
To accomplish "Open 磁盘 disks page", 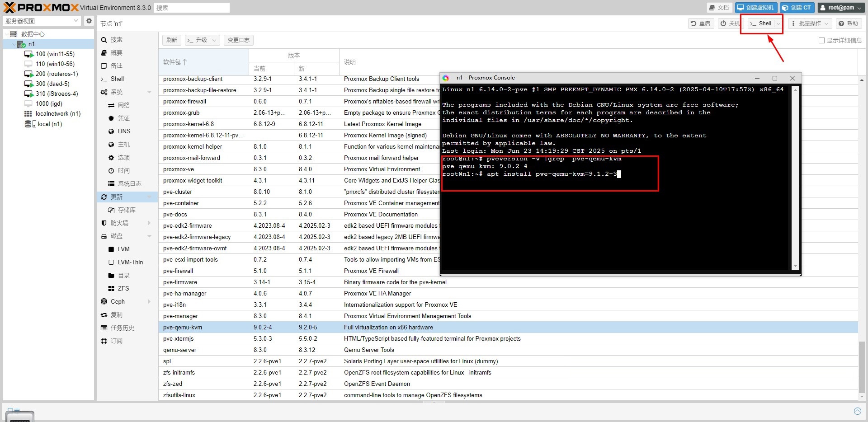I will (117, 236).
